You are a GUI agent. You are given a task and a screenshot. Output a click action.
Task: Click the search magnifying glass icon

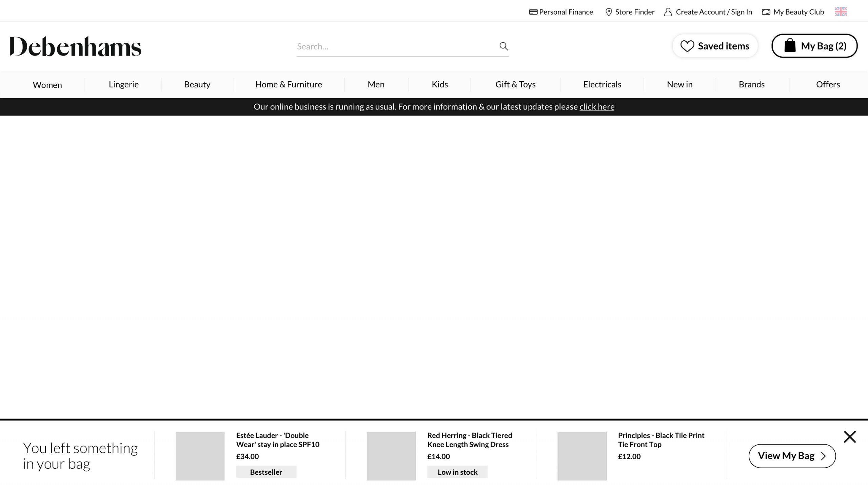(x=504, y=46)
